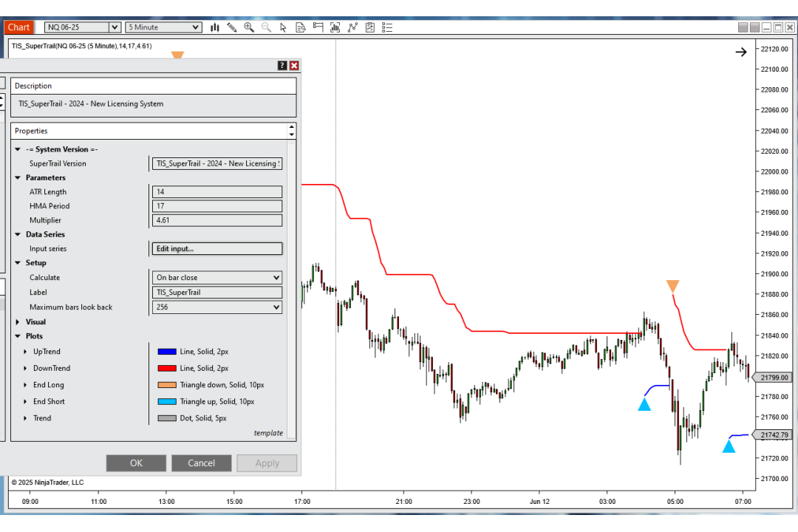Open the drawing tools pencil icon
The height and width of the screenshot is (532, 798).
tap(231, 27)
